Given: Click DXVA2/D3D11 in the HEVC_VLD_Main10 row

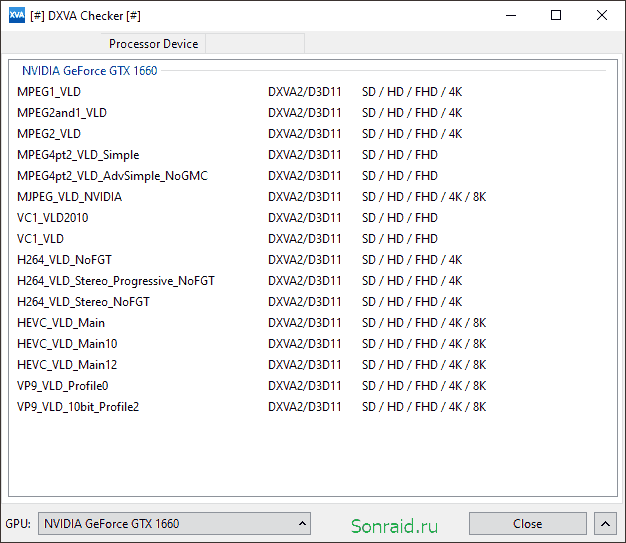Looking at the screenshot, I should (305, 344).
